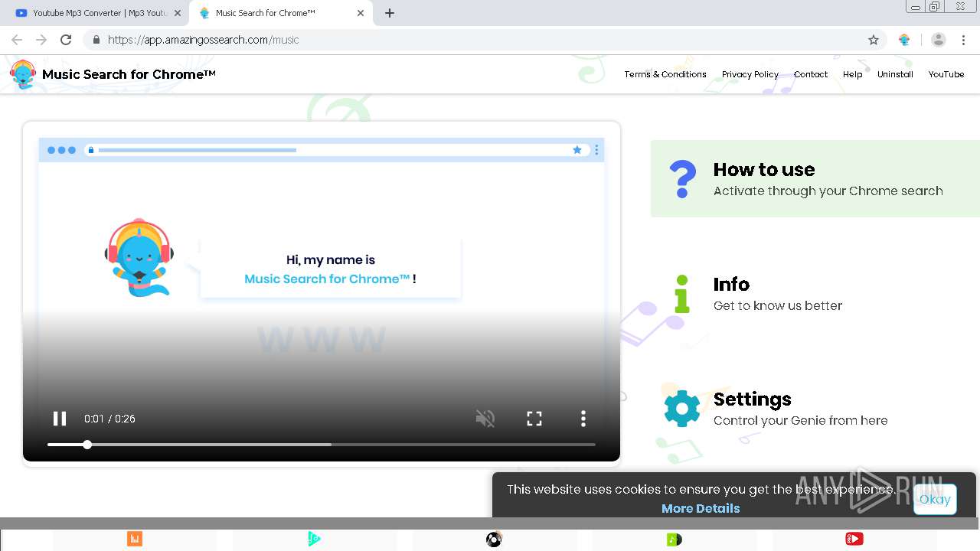
Task: Click the green music note shortcut icon
Action: pos(674,540)
